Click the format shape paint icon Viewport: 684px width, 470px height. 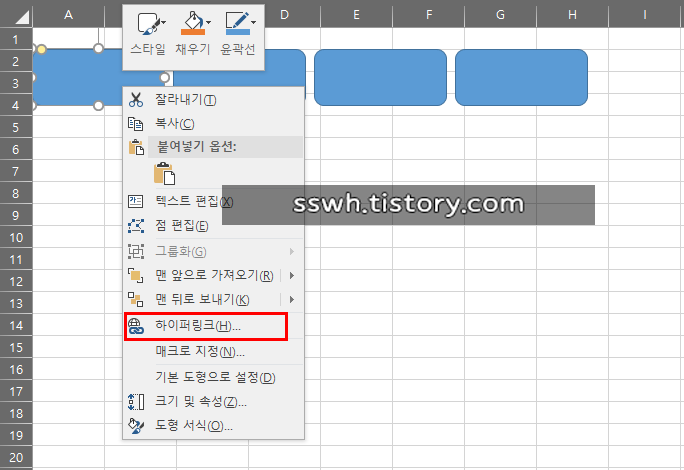[136, 425]
